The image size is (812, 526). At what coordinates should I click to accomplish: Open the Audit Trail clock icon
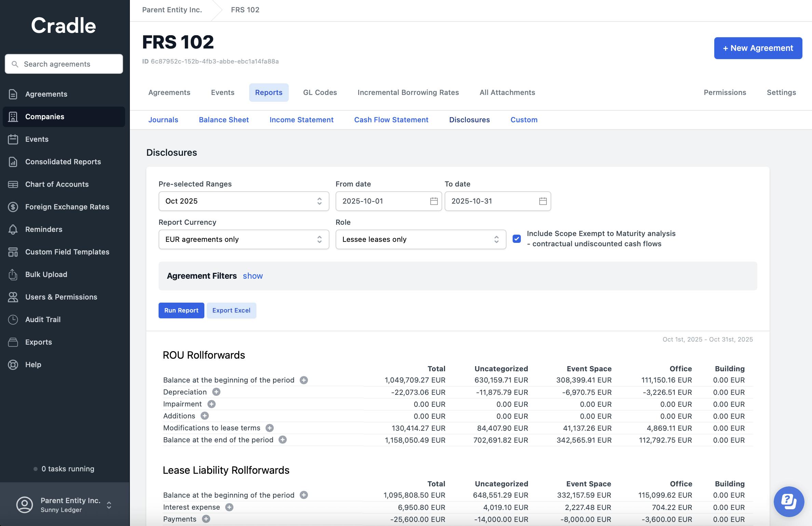pos(13,320)
